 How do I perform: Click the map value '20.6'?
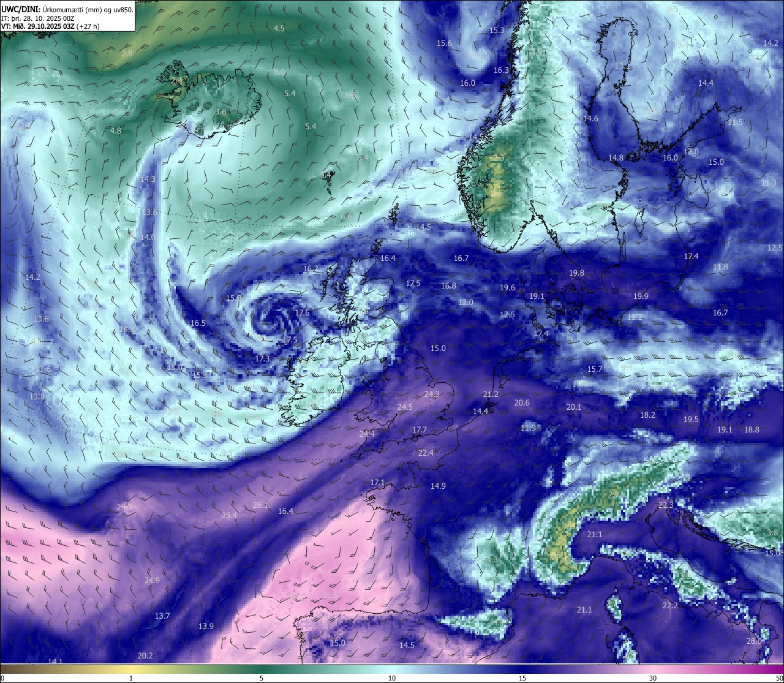(522, 403)
